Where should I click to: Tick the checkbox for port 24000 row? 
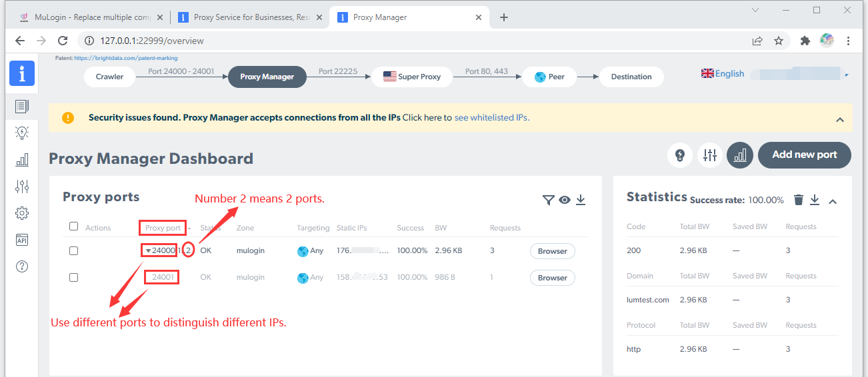pos(74,251)
